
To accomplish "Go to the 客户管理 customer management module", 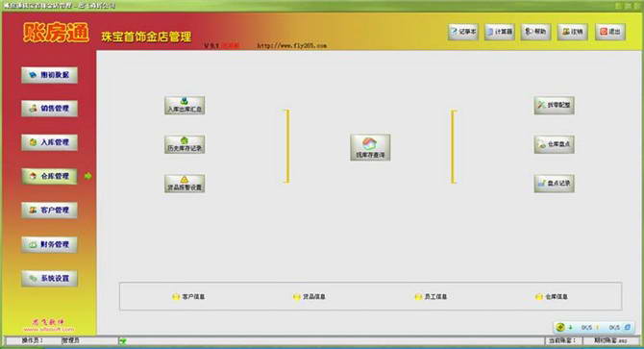I will click(49, 211).
